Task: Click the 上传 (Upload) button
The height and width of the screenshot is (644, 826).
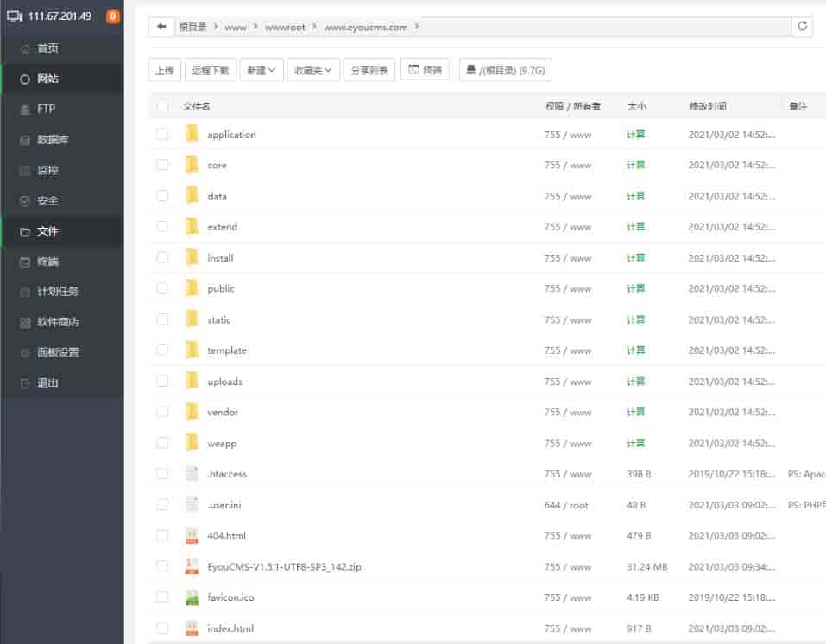Action: pyautogui.click(x=165, y=69)
